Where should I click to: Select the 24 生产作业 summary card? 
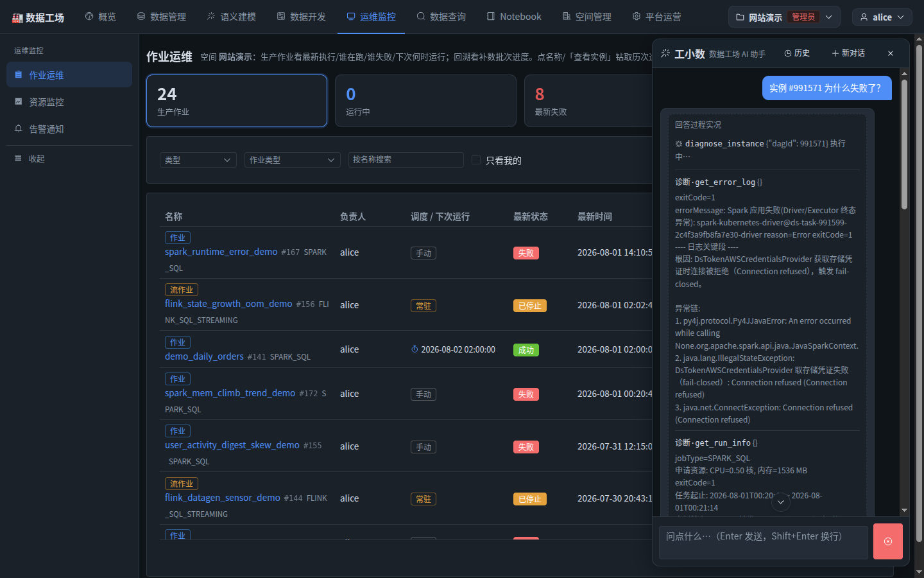coord(237,101)
